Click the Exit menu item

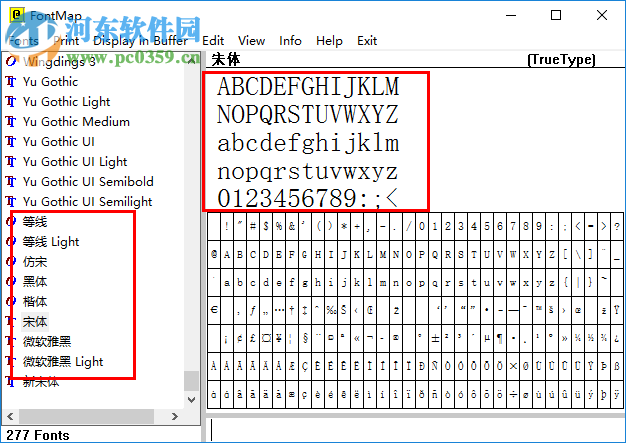tap(367, 41)
